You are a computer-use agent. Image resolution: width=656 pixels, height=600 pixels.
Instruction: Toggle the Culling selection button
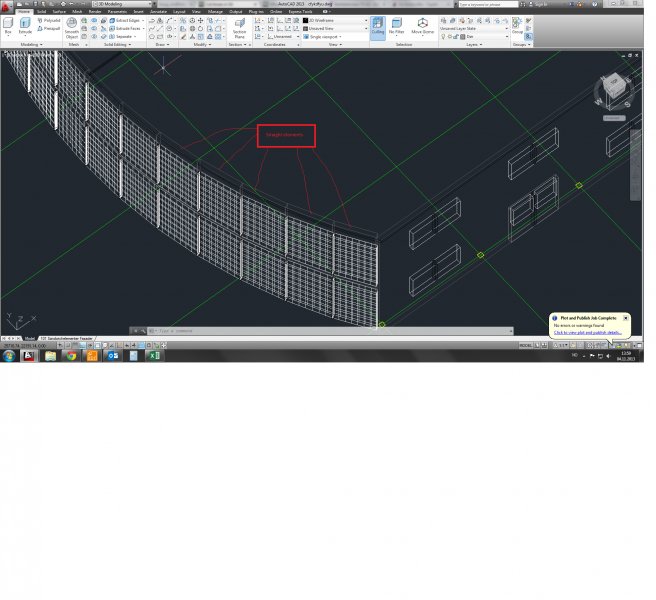tap(378, 28)
